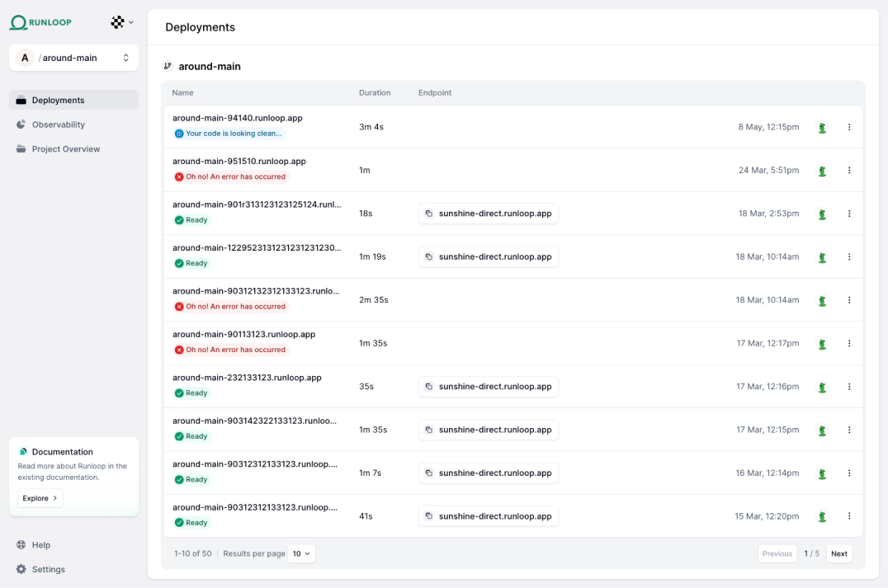Click the 1-10 of 50 results text
Viewport: 888px width, 588px height.
[192, 553]
